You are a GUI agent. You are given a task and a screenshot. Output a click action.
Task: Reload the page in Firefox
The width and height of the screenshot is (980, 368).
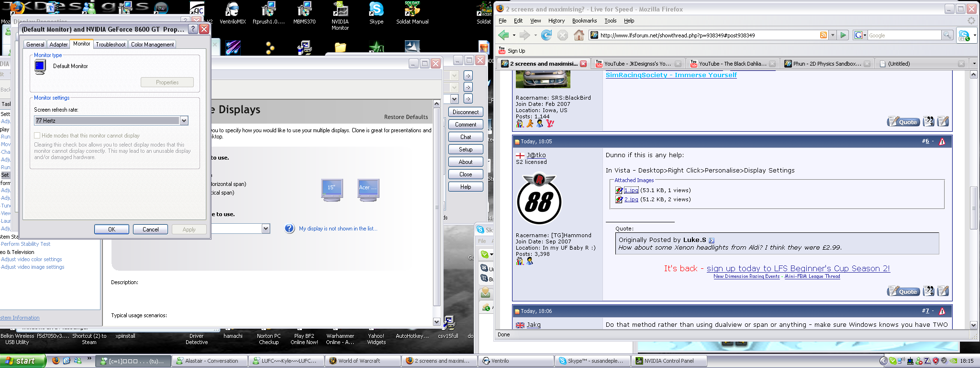coord(546,35)
